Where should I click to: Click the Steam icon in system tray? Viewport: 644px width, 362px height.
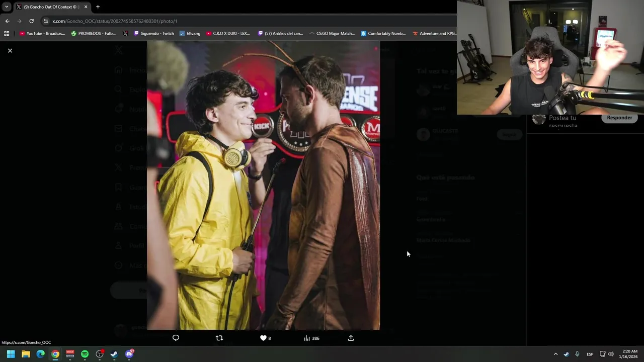pos(566,354)
